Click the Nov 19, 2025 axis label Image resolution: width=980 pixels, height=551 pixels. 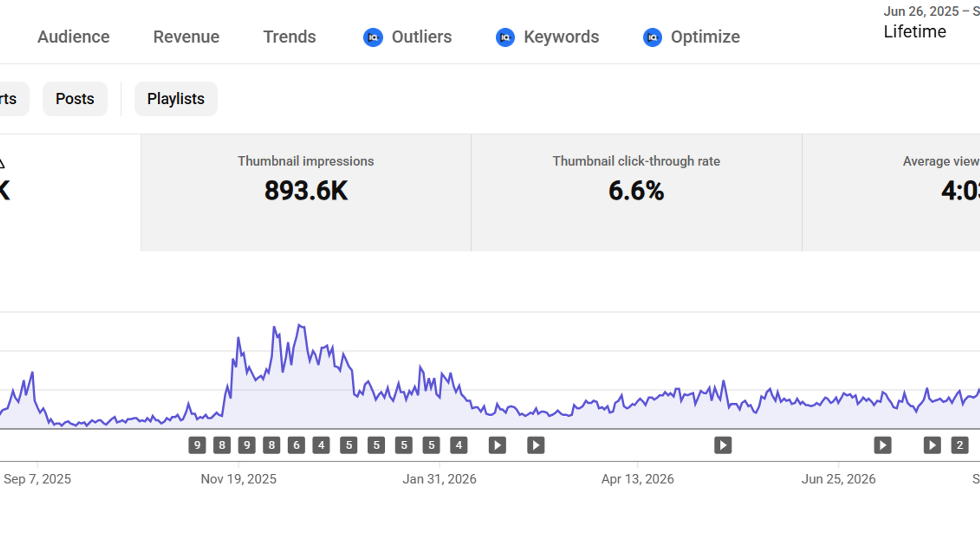(238, 479)
